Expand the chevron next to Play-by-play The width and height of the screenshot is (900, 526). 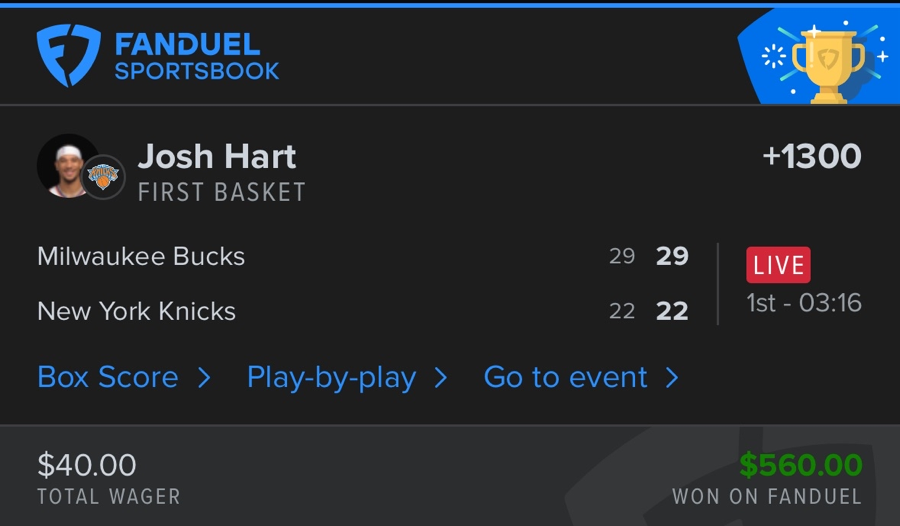click(440, 377)
